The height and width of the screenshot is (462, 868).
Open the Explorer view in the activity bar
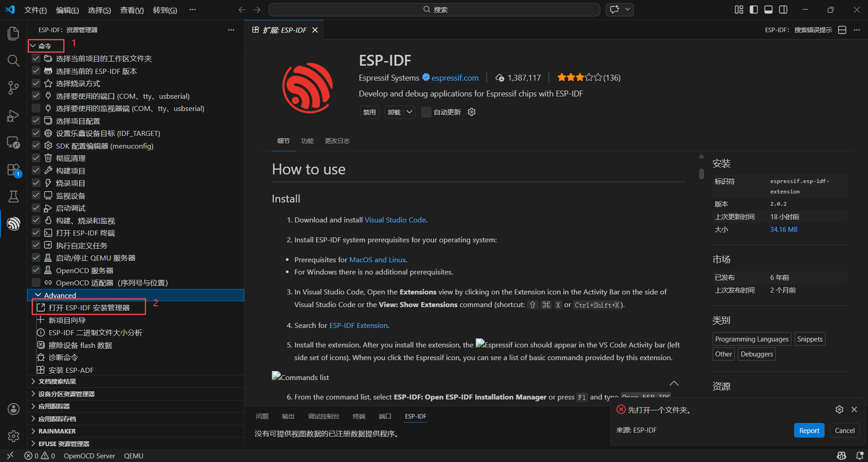point(14,33)
